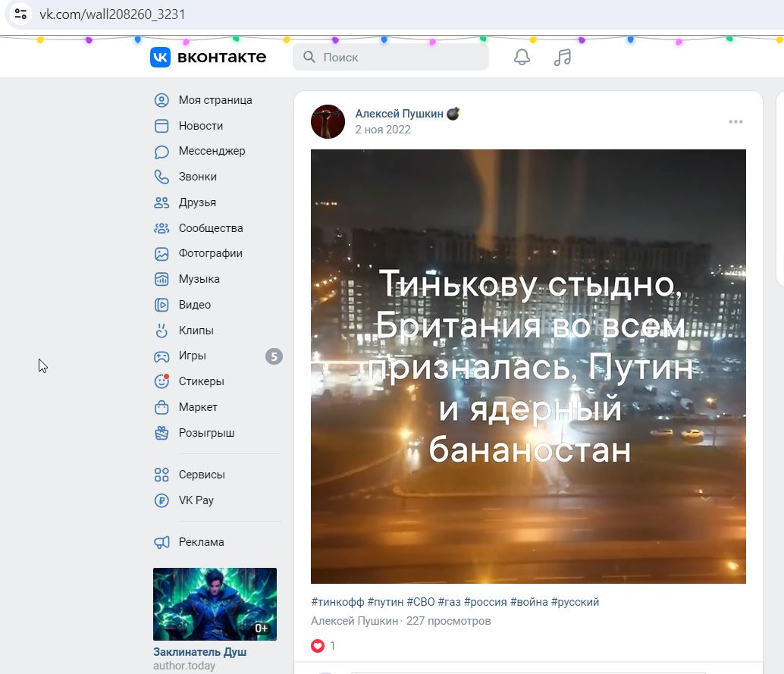Click the video byline Алексей Пушкин under hashtags
This screenshot has height=674, width=784.
pyautogui.click(x=355, y=621)
